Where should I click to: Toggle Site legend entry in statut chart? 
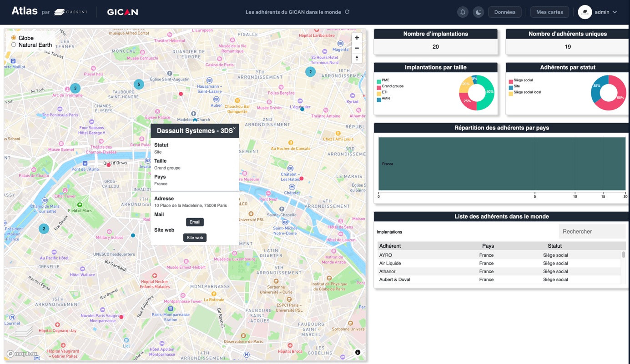(514, 86)
